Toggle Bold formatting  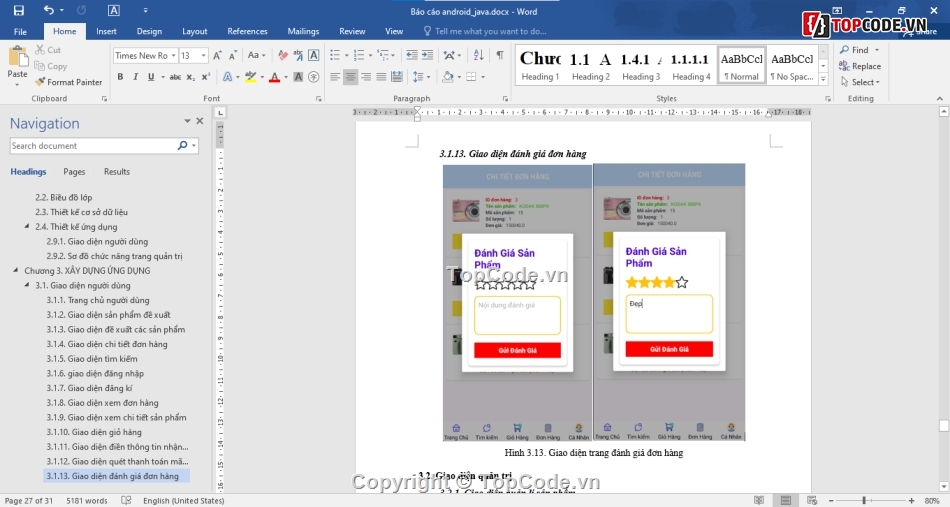click(120, 77)
